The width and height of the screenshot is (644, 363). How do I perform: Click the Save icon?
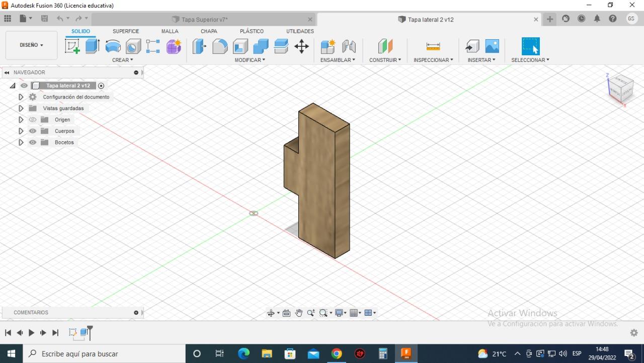click(x=44, y=19)
